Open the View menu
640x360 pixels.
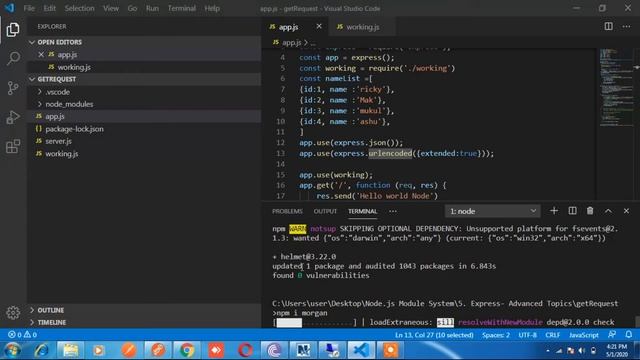point(111,8)
